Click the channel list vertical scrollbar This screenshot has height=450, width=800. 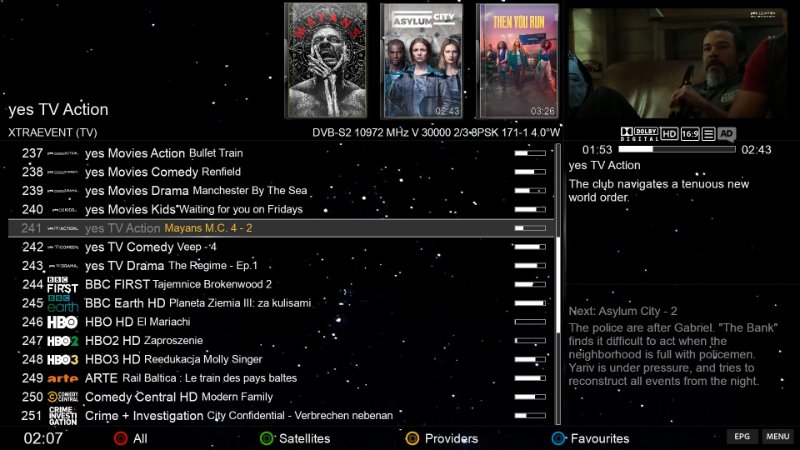pos(558,284)
